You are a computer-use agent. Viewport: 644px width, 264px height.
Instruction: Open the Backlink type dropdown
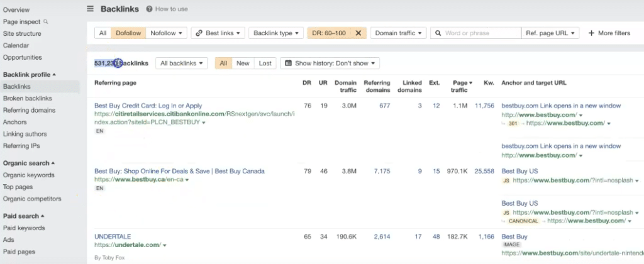click(276, 33)
